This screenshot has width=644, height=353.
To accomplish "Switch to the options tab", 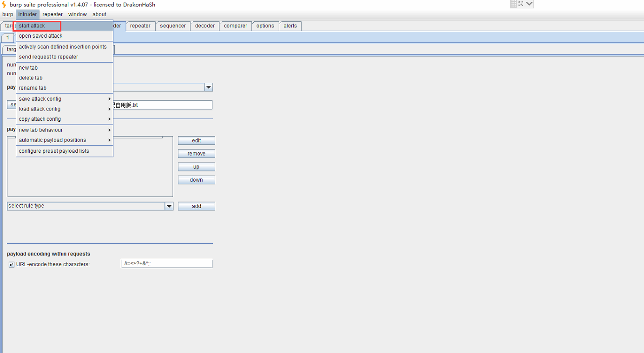I will [265, 26].
